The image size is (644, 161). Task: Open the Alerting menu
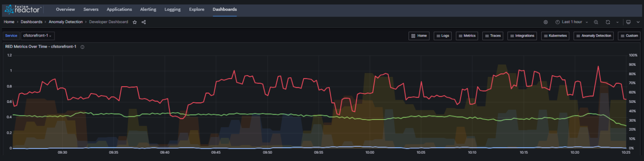tap(148, 9)
